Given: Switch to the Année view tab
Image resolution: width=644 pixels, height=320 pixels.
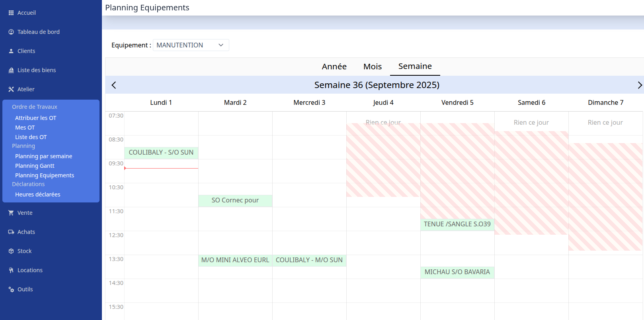Looking at the screenshot, I should (x=334, y=67).
